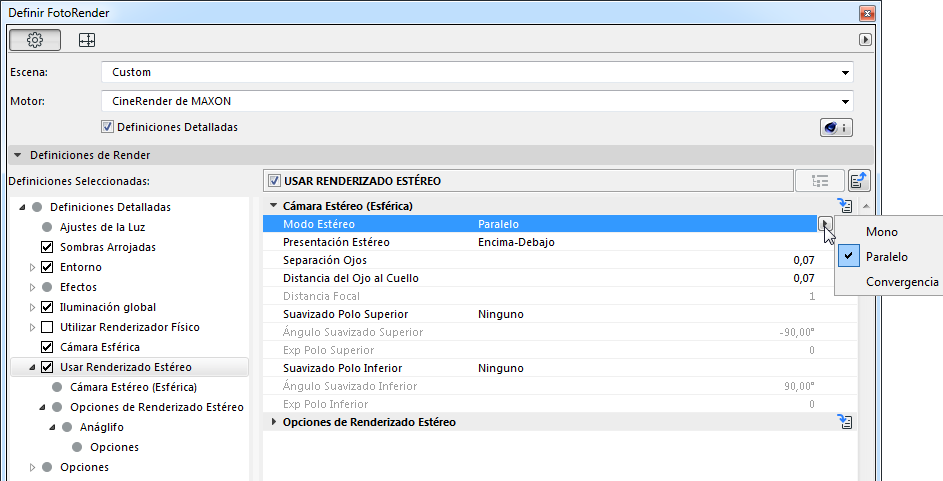943x481 pixels.
Task: Expand the Entorno tree node
Action: coord(32,268)
